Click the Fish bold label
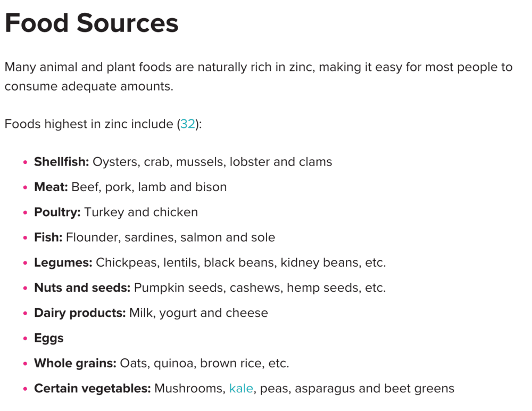 48,237
